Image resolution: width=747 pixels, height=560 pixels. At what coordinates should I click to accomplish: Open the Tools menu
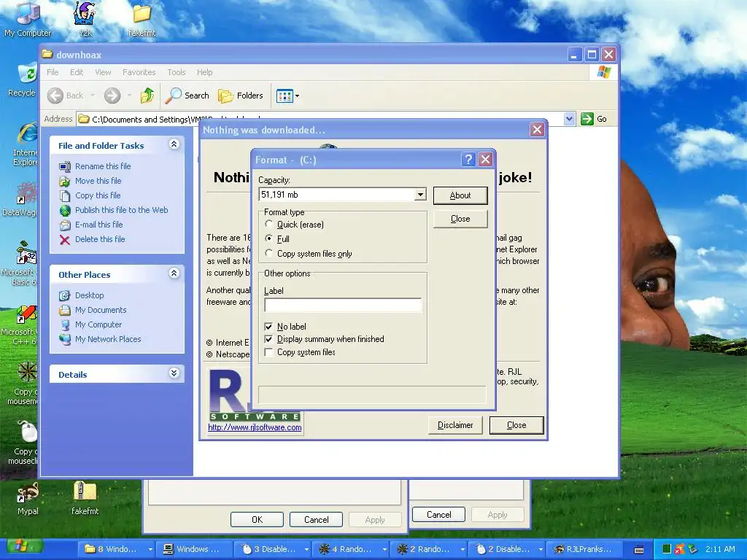[x=177, y=72]
